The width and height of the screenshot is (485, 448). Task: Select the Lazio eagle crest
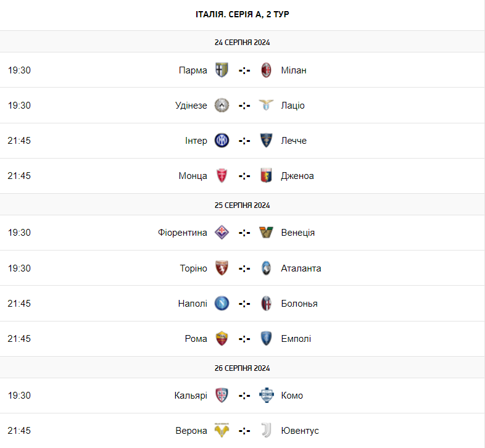(267, 105)
